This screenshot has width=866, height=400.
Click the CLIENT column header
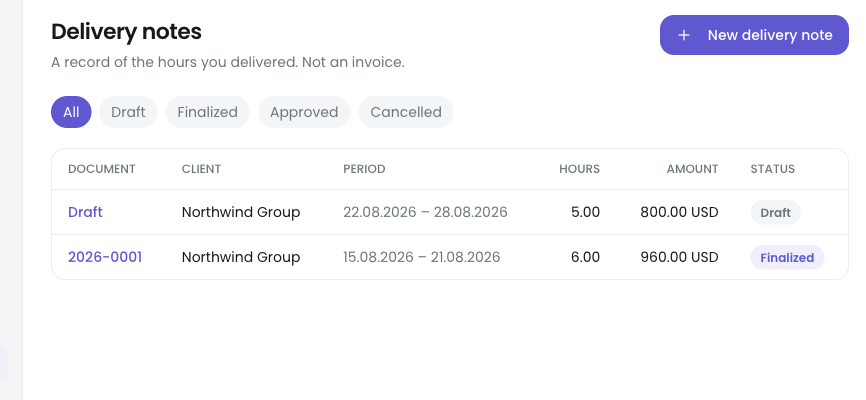[202, 169]
